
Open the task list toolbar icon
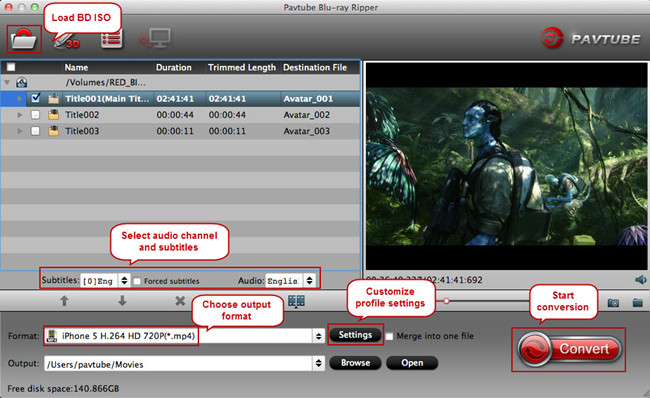112,40
